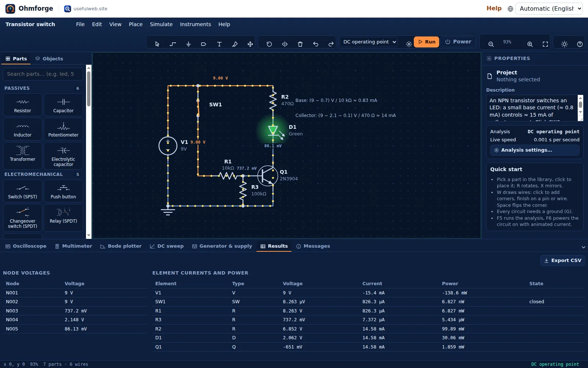Pick the Relay (SPDT) part
588x368 pixels.
(x=63, y=218)
